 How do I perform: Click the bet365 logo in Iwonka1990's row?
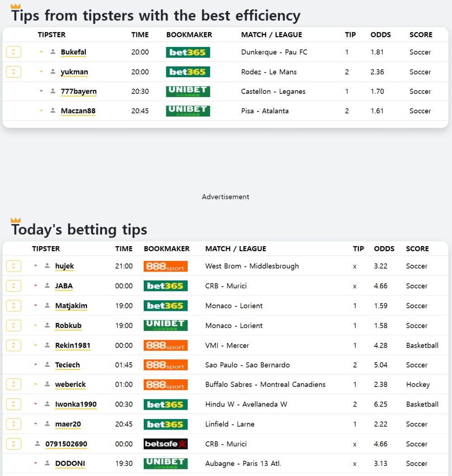click(165, 404)
